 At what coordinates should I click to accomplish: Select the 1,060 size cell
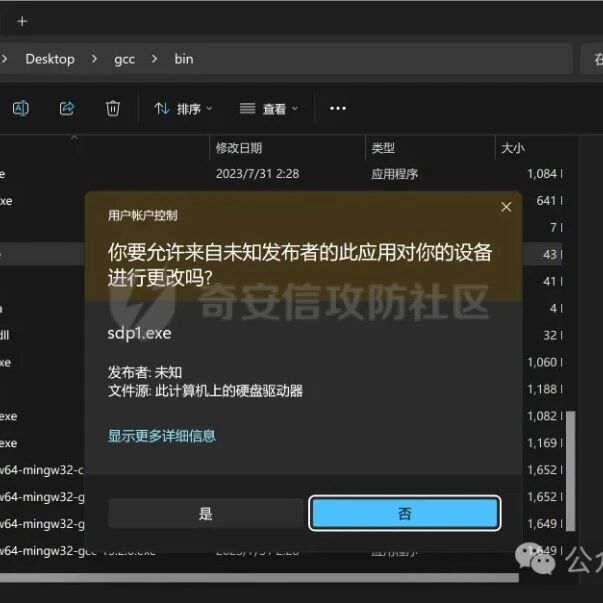click(542, 362)
